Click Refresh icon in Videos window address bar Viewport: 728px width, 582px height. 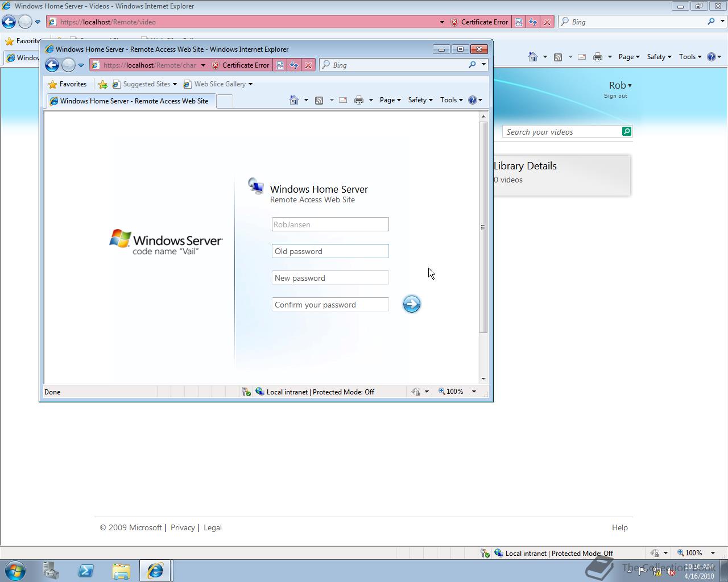(x=533, y=22)
